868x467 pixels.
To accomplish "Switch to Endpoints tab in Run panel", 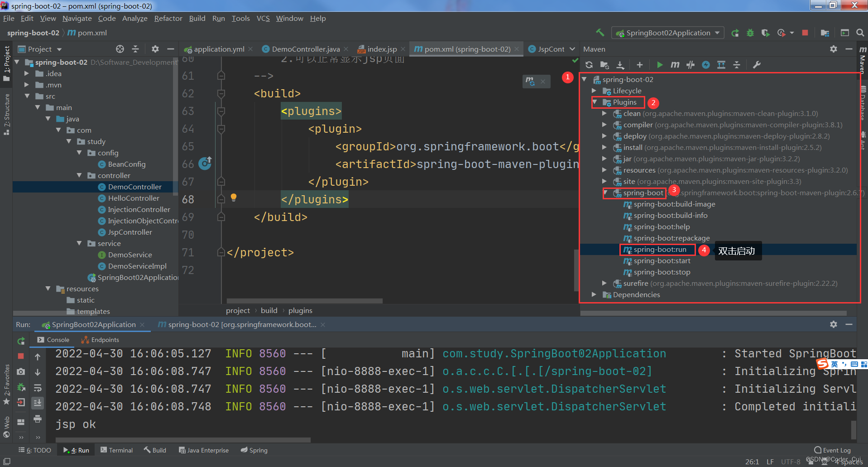I will pos(100,340).
